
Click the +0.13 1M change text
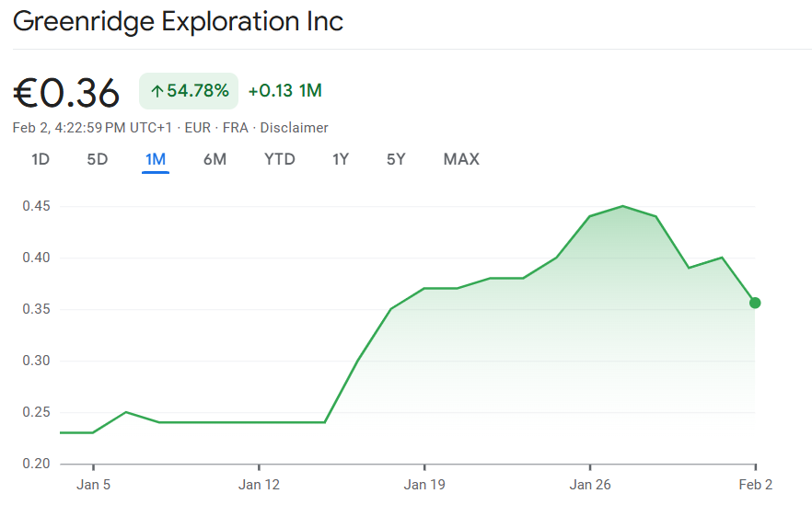(284, 91)
